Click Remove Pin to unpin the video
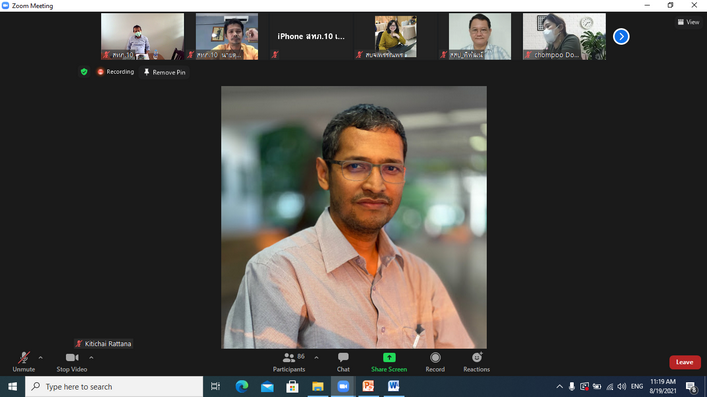 [165, 72]
